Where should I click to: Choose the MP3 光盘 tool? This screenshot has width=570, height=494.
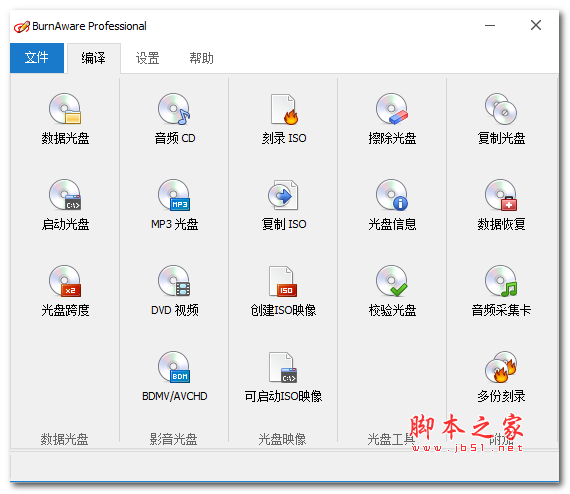174,205
